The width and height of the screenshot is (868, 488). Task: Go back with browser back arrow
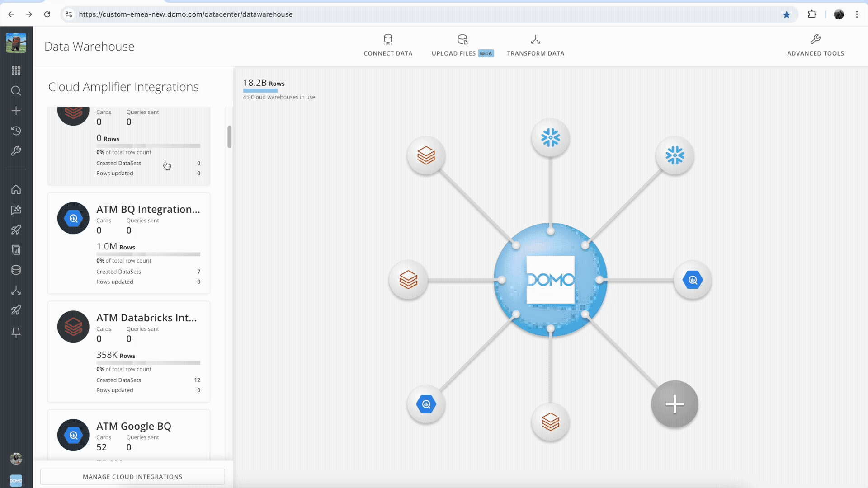(x=11, y=14)
